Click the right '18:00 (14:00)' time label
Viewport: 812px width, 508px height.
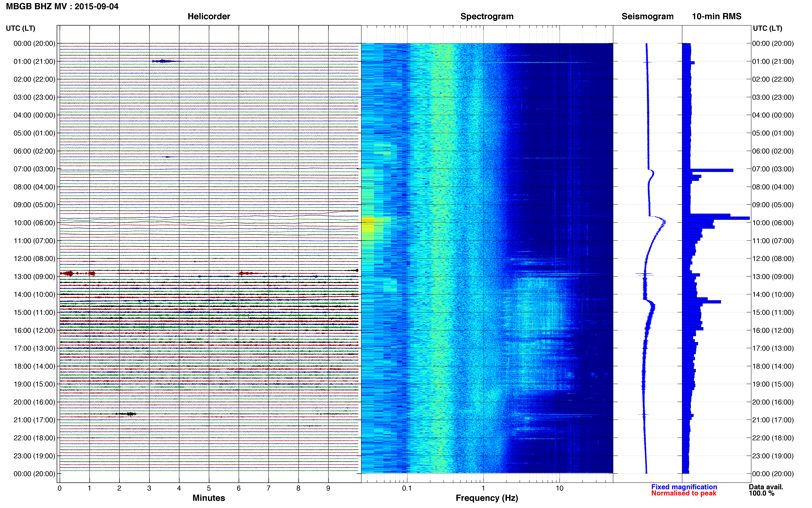(x=773, y=366)
